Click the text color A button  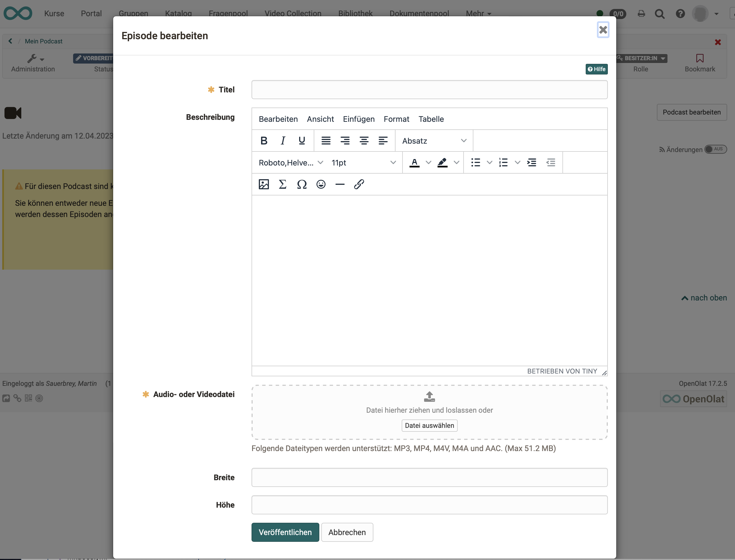point(414,163)
